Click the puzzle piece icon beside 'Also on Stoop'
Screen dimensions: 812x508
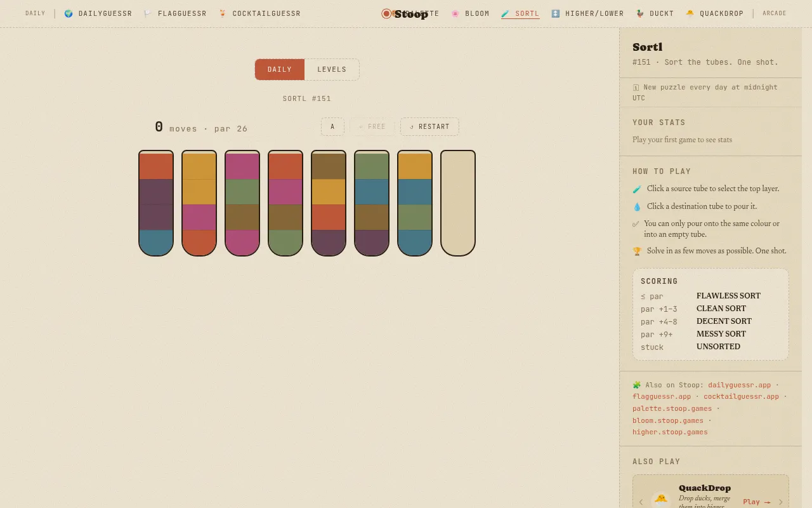click(637, 385)
